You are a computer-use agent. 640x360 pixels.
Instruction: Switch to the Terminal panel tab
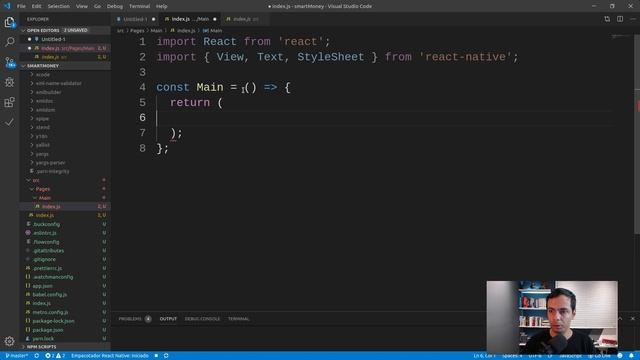click(x=238, y=319)
